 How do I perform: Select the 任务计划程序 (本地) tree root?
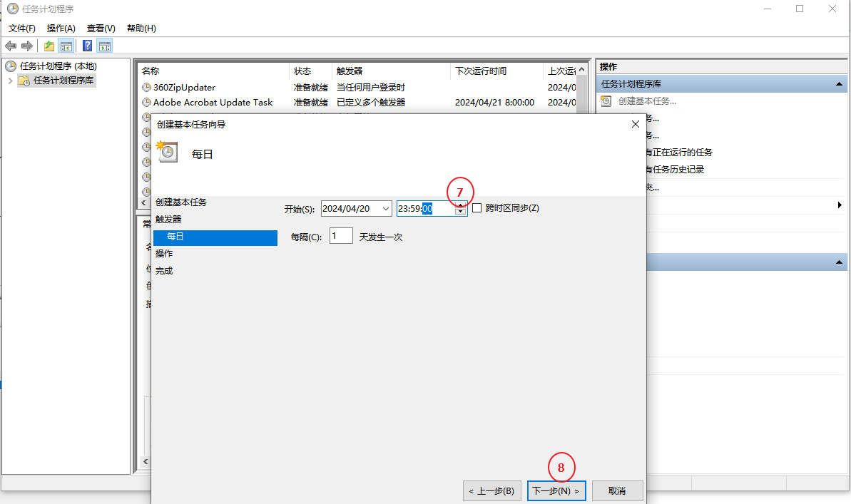(x=58, y=66)
